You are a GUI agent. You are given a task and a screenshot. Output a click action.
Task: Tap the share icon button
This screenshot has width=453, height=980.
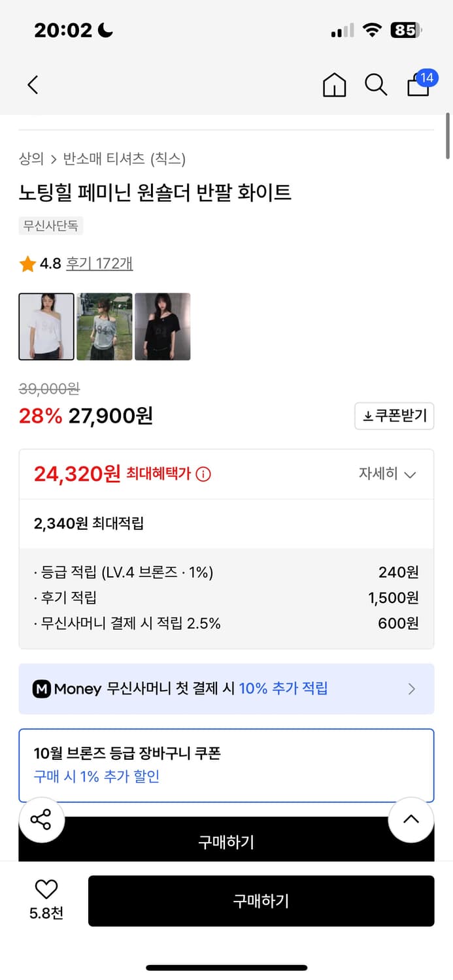tap(41, 819)
